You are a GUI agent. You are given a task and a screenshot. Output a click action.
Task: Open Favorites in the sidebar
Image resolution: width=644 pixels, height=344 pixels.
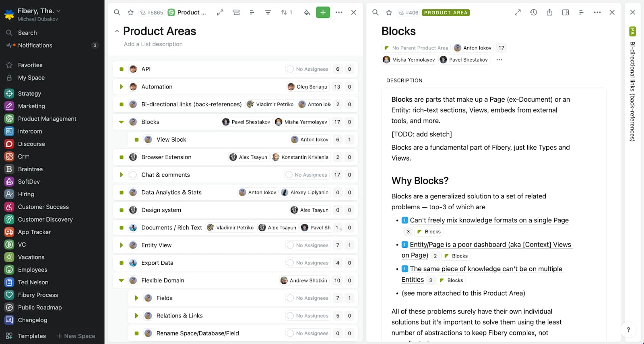click(30, 65)
